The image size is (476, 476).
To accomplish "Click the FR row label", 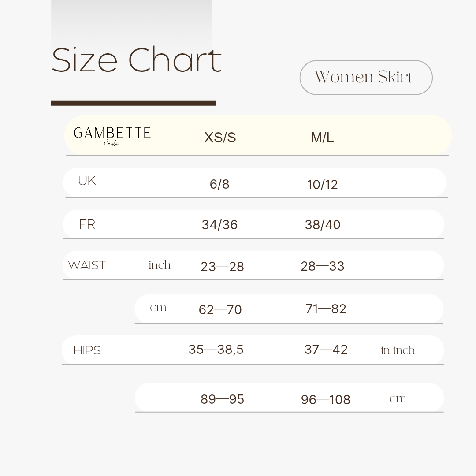I will [x=87, y=224].
